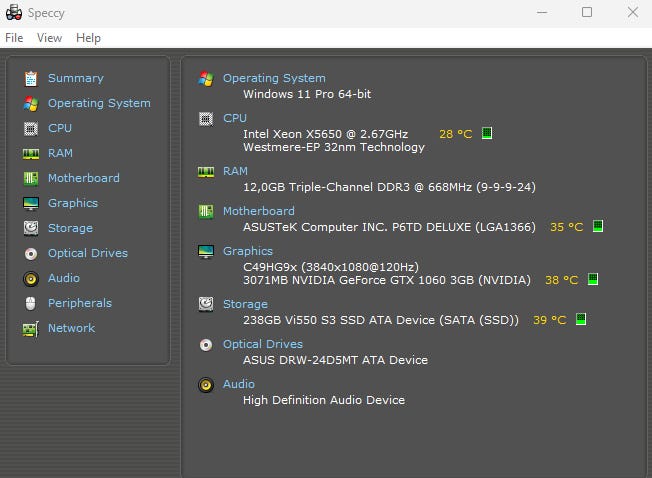Click the Speccy app icon in title bar

(x=14, y=12)
